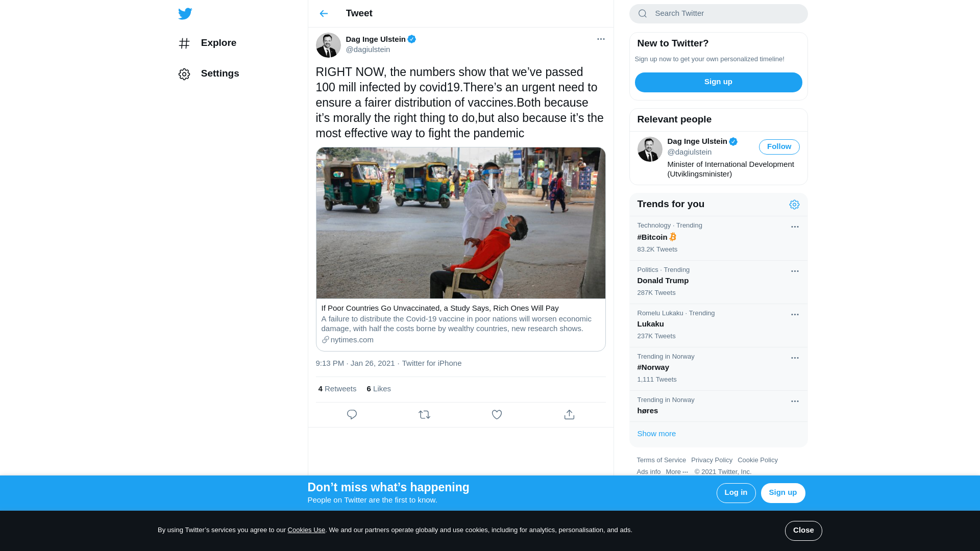Click the Search Twitter field
The image size is (980, 551).
click(x=725, y=14)
